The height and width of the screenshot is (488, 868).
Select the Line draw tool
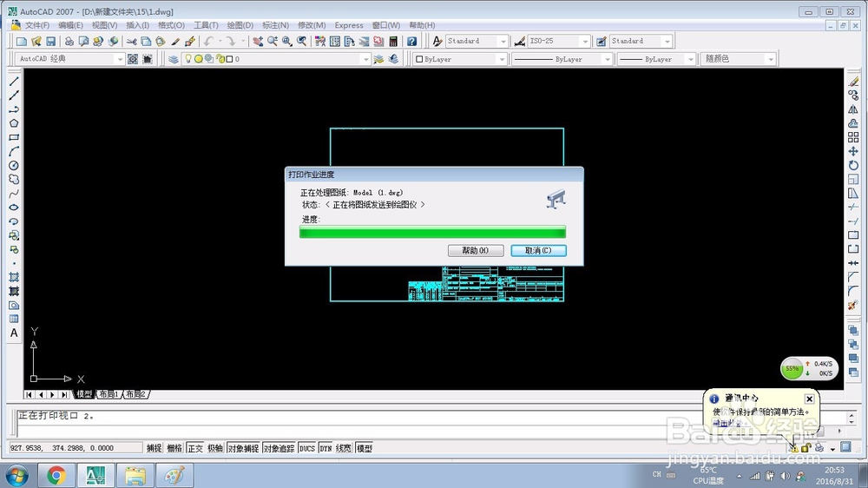coord(15,82)
